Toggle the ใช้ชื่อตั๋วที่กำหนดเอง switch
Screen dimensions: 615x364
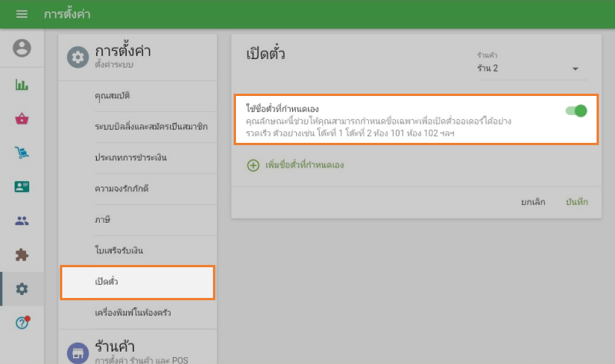pos(576,111)
